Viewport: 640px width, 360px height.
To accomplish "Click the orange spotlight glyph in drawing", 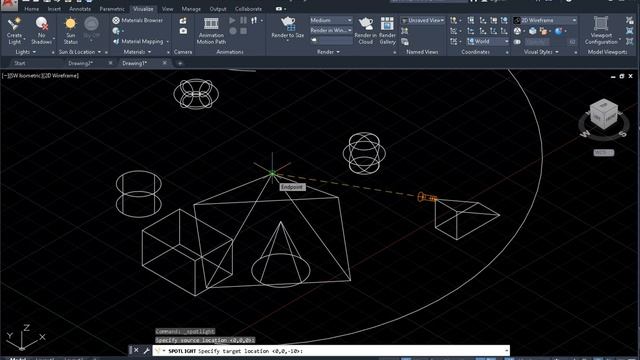I will 426,198.
